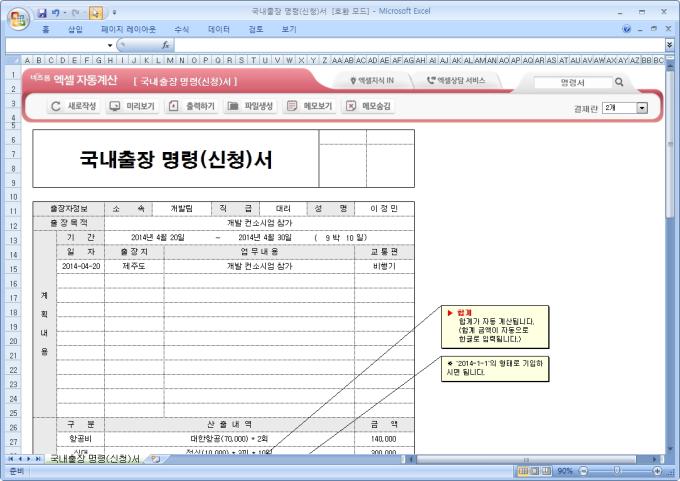Click the 명령서 search box
The width and height of the screenshot is (680, 481).
click(572, 82)
